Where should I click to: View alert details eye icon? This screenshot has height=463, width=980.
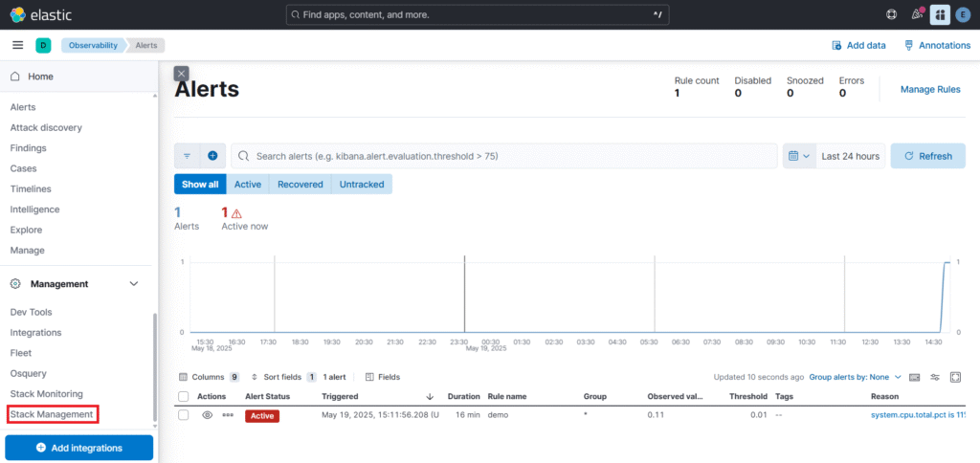click(208, 415)
